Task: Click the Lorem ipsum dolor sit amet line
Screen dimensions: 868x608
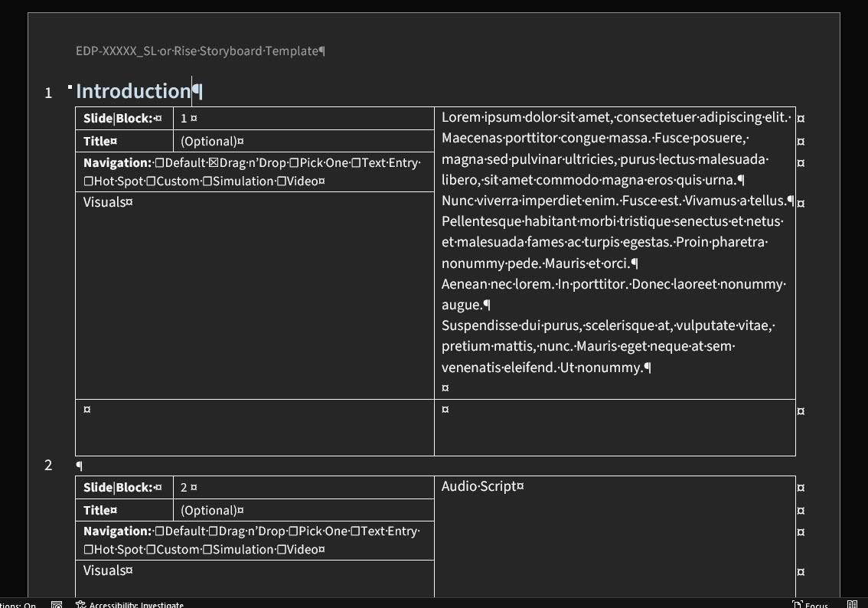Action: click(x=616, y=117)
